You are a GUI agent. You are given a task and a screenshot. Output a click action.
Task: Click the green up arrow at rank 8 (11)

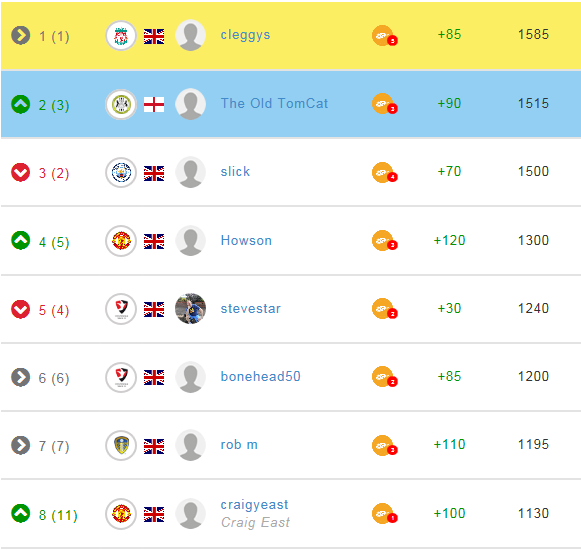point(20,513)
